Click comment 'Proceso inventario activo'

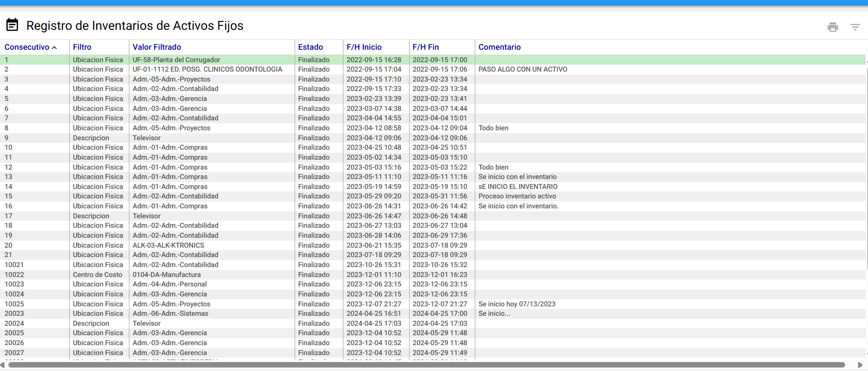(517, 196)
